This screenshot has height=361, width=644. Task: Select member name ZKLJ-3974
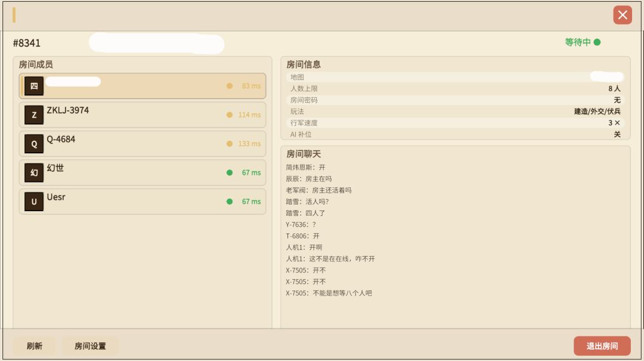68,110
